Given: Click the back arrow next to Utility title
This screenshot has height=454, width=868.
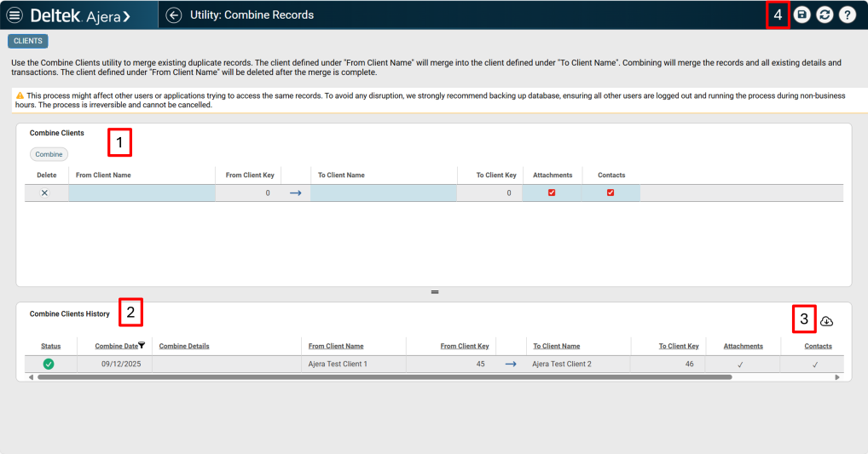Looking at the screenshot, I should [x=174, y=14].
